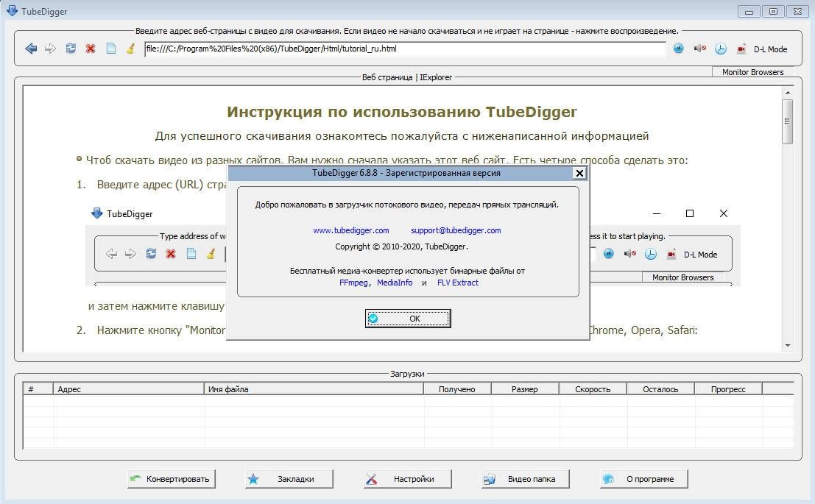Click the Forward navigation arrow in the main toolbar
This screenshot has height=504, width=815.
(x=50, y=49)
